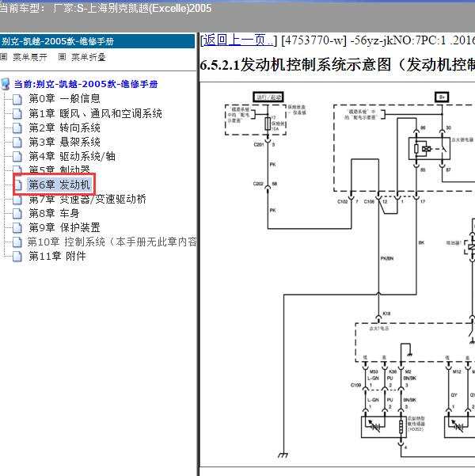The image size is (475, 476).
Task: Open chapter 第11章 附件
Action: (57, 256)
